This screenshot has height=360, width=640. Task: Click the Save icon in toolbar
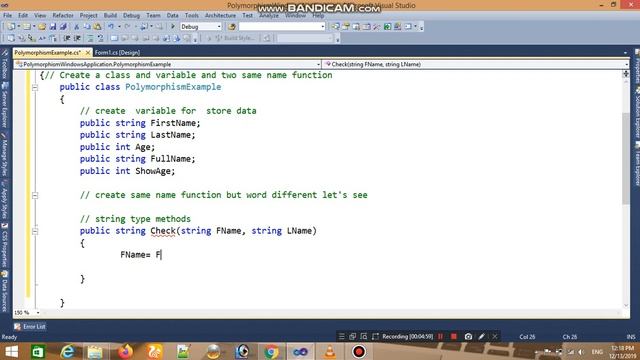click(x=53, y=27)
